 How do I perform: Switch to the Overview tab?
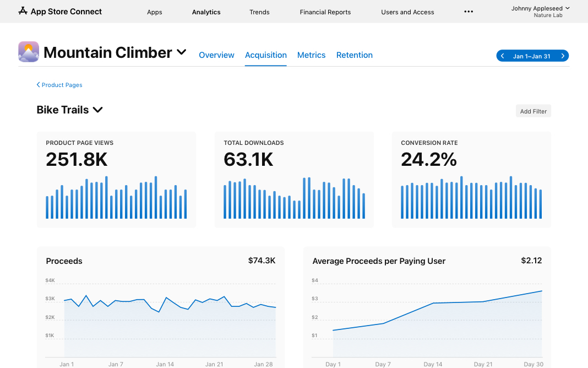click(x=216, y=55)
